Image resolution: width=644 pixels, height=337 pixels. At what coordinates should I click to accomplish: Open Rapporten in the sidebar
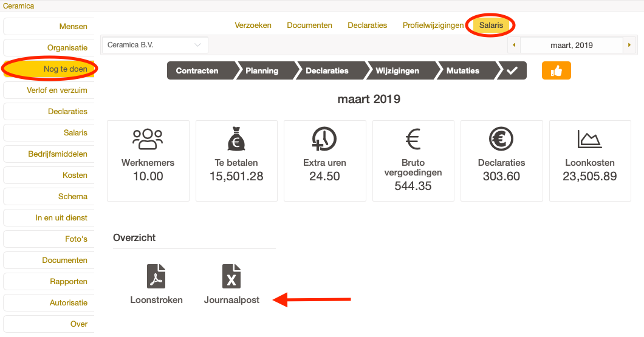(x=68, y=282)
